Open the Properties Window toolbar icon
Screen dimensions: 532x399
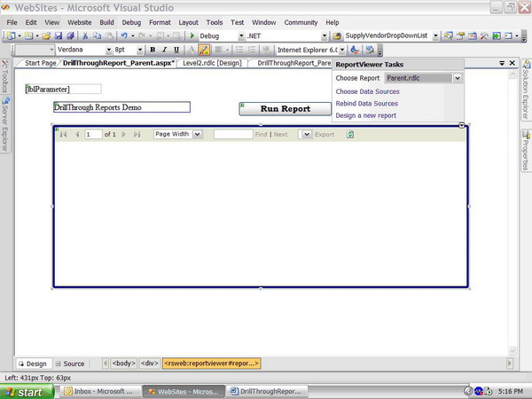point(460,36)
